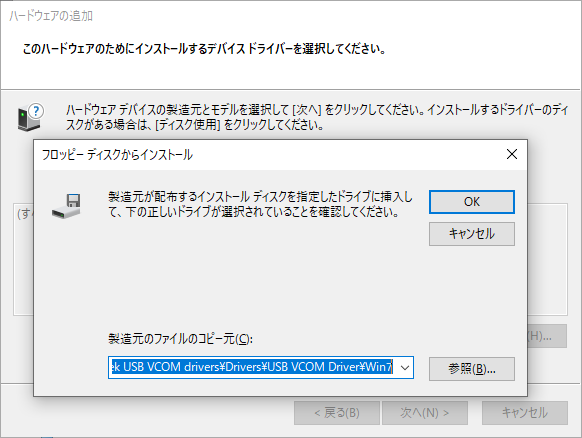Confirm with the OK button

[x=472, y=202]
